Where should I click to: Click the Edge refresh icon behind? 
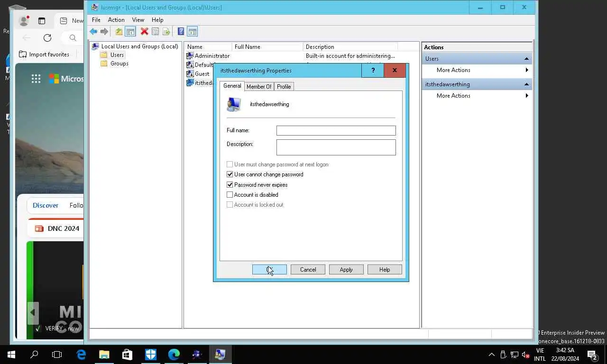coord(47,38)
